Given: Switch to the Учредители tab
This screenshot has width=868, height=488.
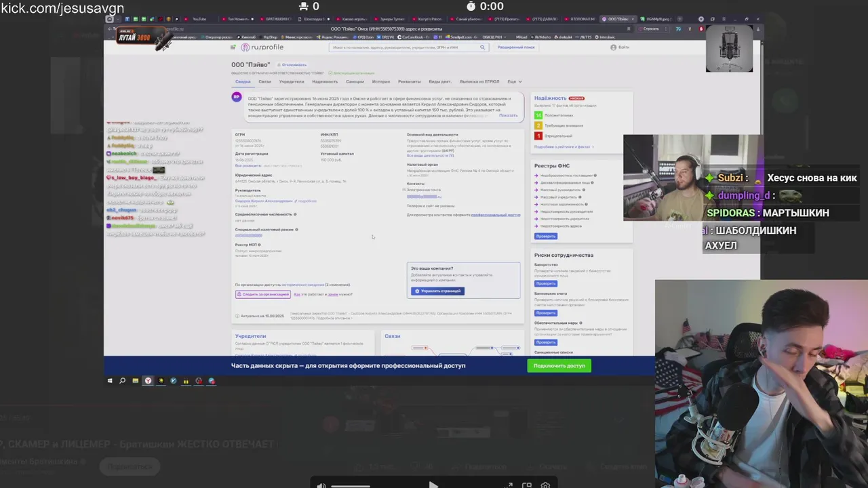Looking at the screenshot, I should [292, 81].
